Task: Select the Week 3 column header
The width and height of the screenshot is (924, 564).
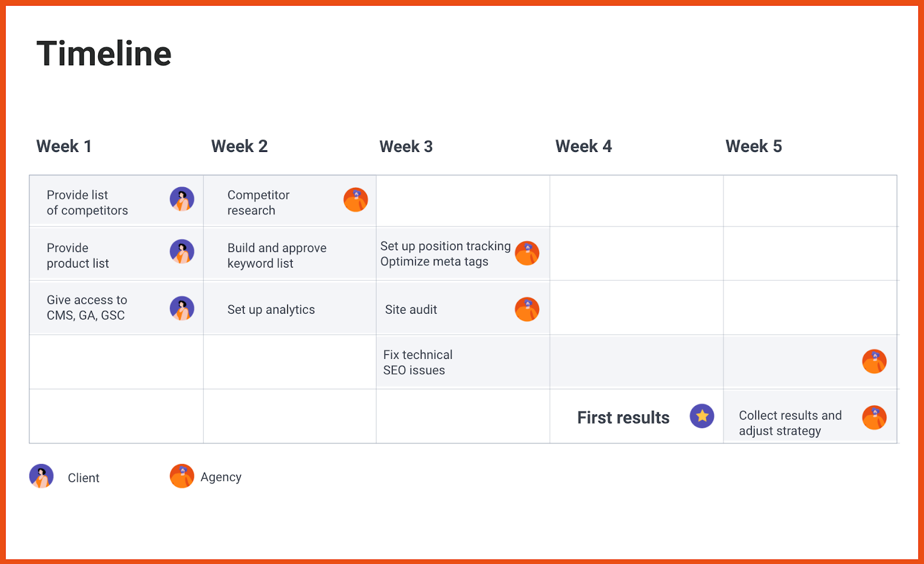Action: 406,147
